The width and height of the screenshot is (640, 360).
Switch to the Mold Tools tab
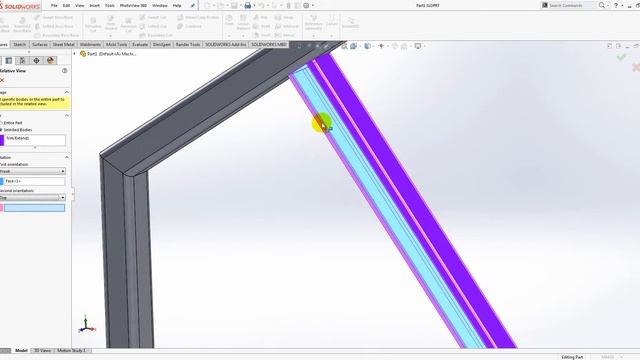116,44
